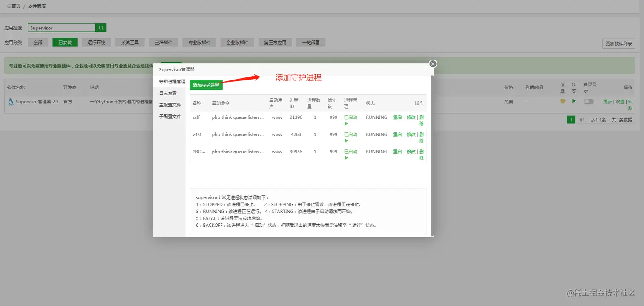Restart the PRO process
The width and height of the screenshot is (644, 306).
(x=397, y=151)
